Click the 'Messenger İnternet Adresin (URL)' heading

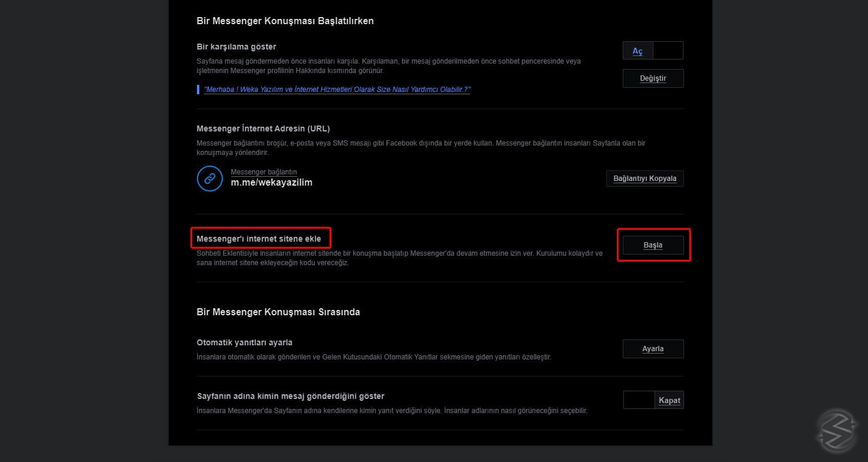(263, 128)
